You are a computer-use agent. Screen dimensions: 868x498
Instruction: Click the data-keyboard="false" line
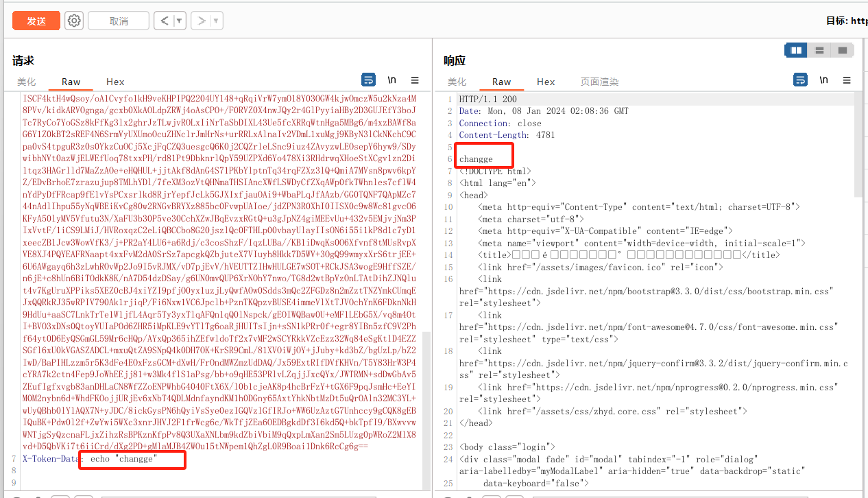[535, 483]
